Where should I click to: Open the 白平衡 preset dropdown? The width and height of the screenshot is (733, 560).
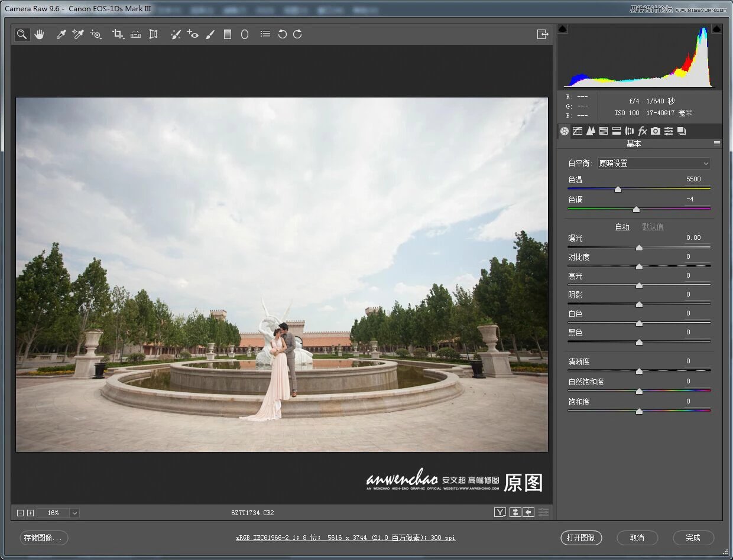[x=653, y=163]
